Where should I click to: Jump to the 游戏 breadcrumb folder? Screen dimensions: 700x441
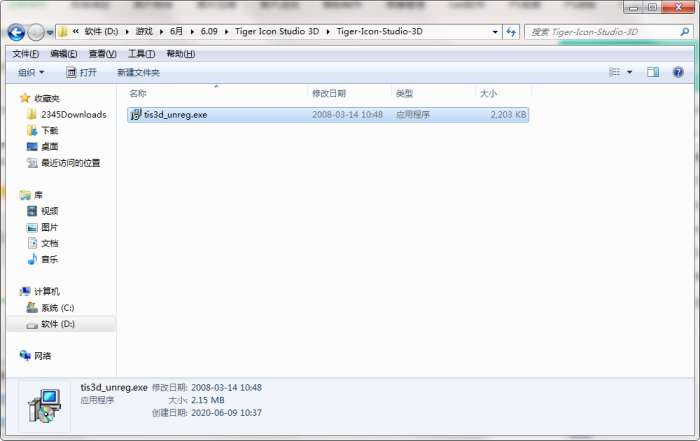click(144, 31)
